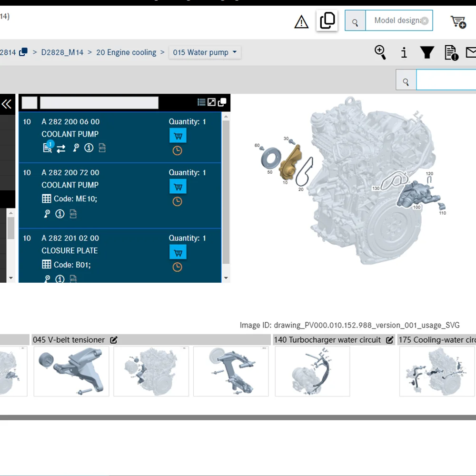
Task: Open notes icon for A 282 200 06 00
Action: (48, 147)
